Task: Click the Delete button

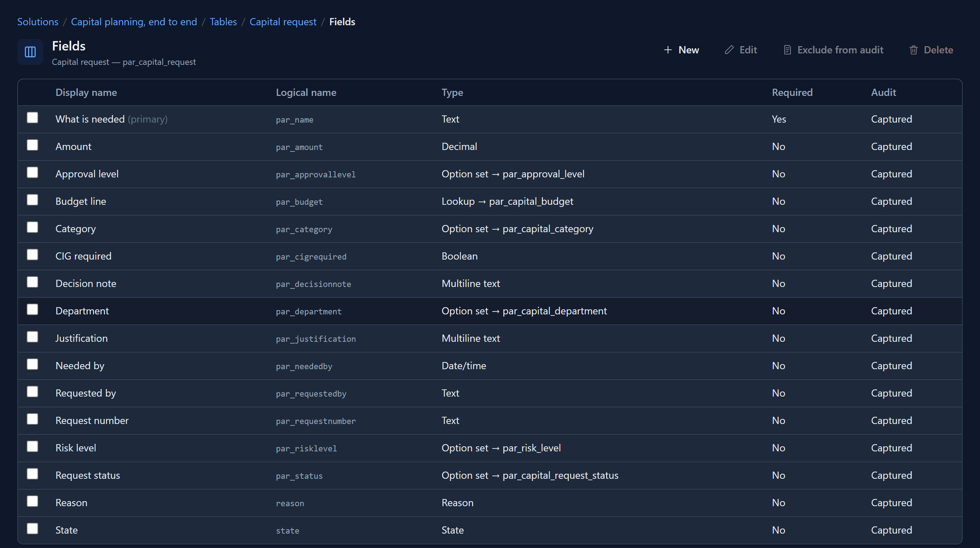Action: (931, 50)
